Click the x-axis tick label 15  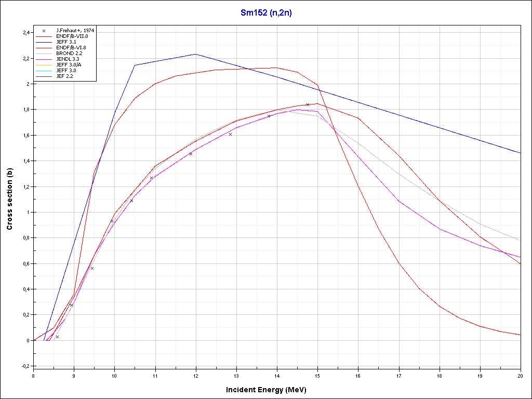[x=317, y=375]
